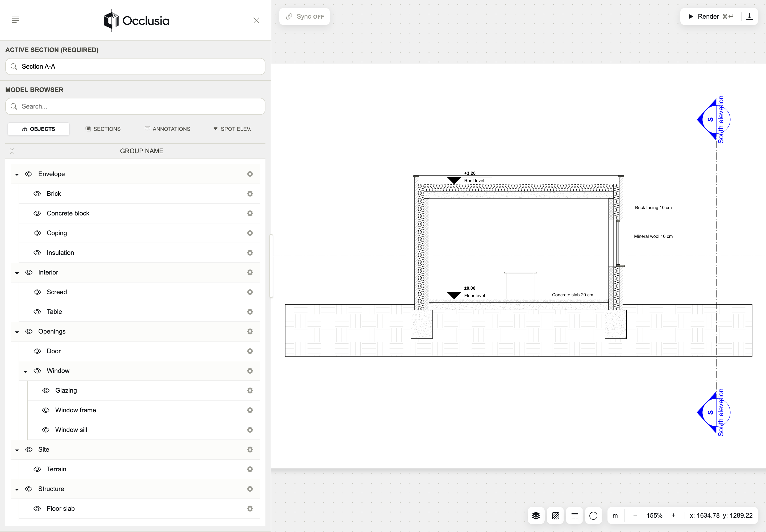Click the collapse-all icon beside Group Name
Viewport: 766px width, 532px height.
[12, 151]
